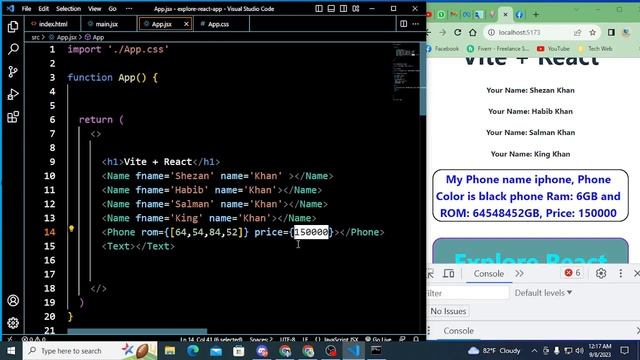Screen dimensions: 640x360
Task: Click the Ln 14, Col 41 cursor position indicator
Action: point(211,339)
